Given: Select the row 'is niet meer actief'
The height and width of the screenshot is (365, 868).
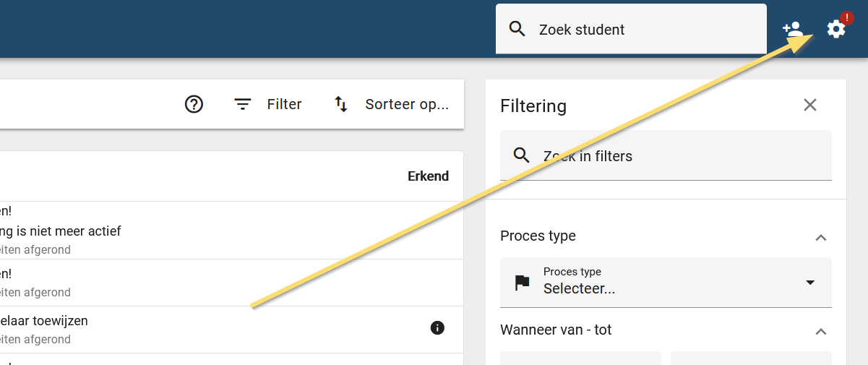Looking at the screenshot, I should tap(231, 231).
